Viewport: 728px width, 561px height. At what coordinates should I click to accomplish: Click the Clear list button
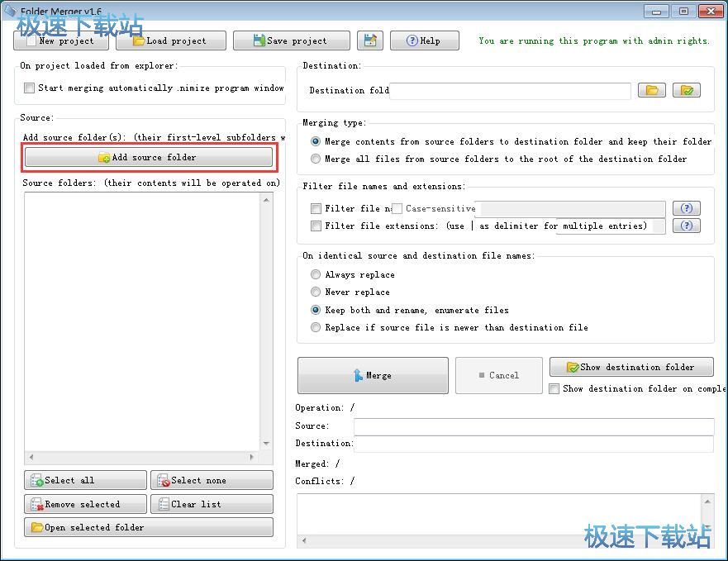click(212, 504)
